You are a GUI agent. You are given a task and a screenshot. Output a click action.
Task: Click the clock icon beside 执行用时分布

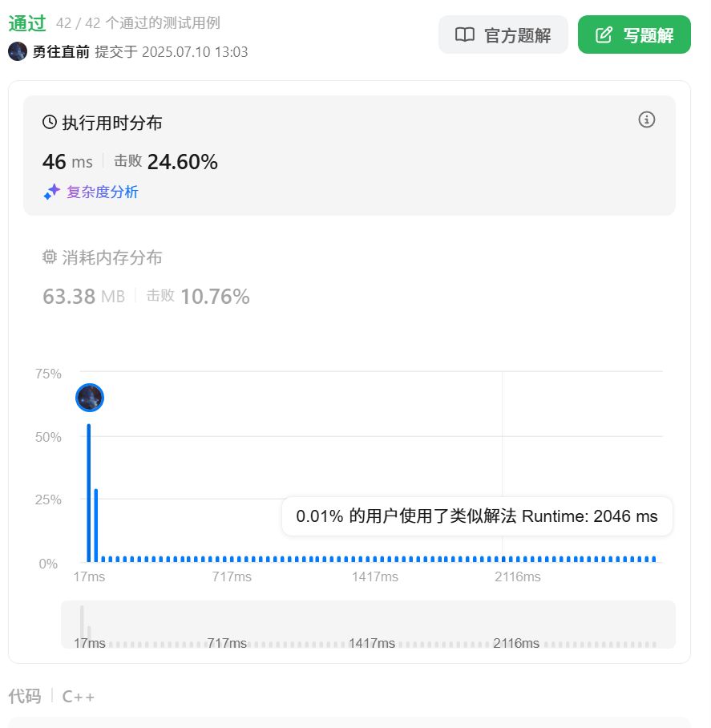(49, 122)
